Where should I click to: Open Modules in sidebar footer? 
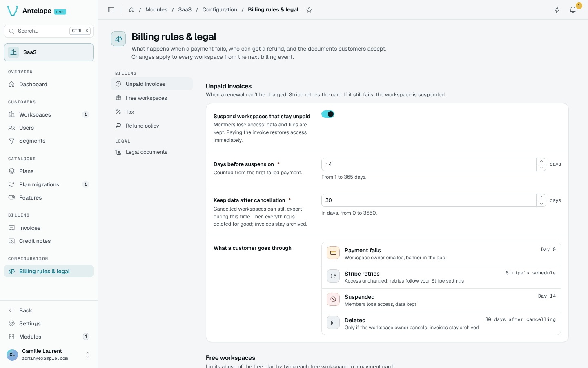coord(49,337)
